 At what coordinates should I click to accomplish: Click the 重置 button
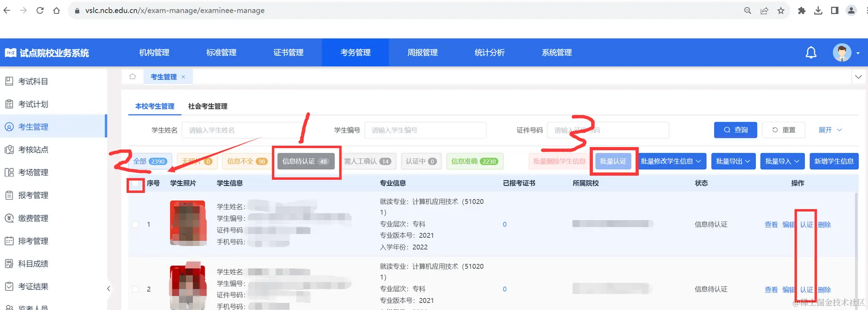tap(784, 130)
